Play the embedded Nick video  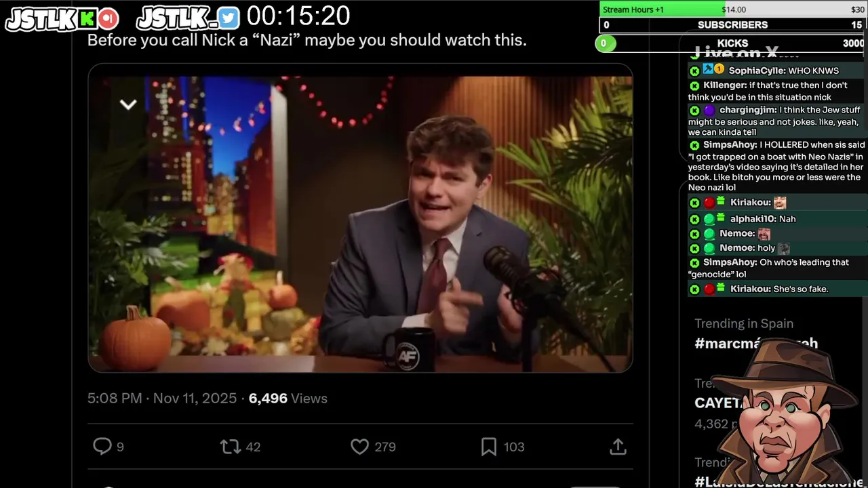360,218
